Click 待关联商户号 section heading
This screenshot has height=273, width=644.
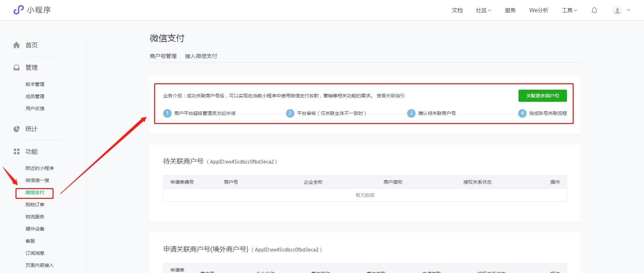pyautogui.click(x=183, y=161)
